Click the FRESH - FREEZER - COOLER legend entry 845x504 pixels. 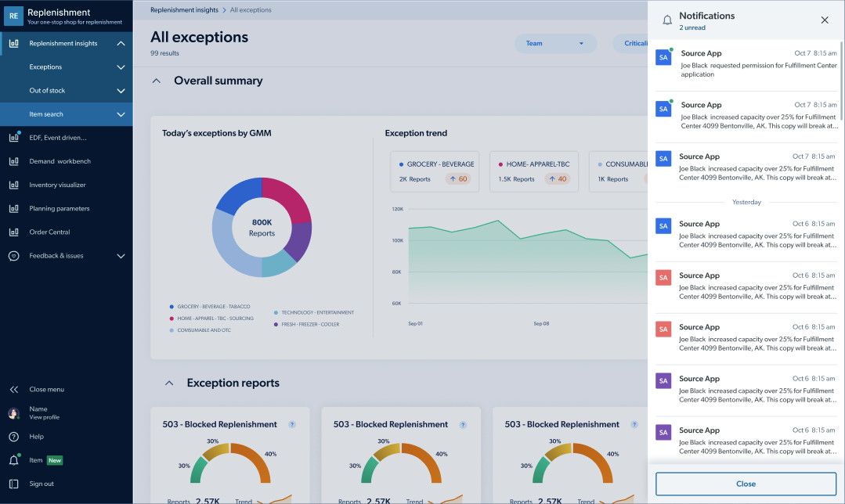(306, 324)
